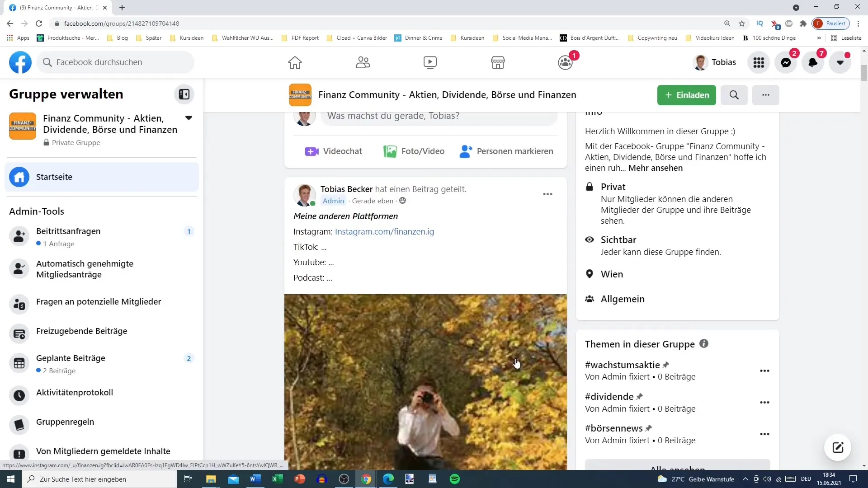This screenshot has width=868, height=488.
Task: Open the account dropdown arrow
Action: tap(840, 62)
